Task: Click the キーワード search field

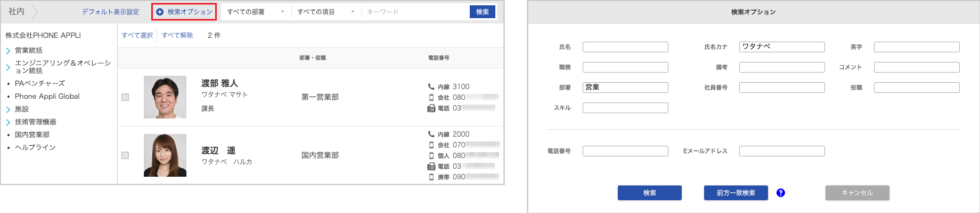Action: (x=415, y=12)
